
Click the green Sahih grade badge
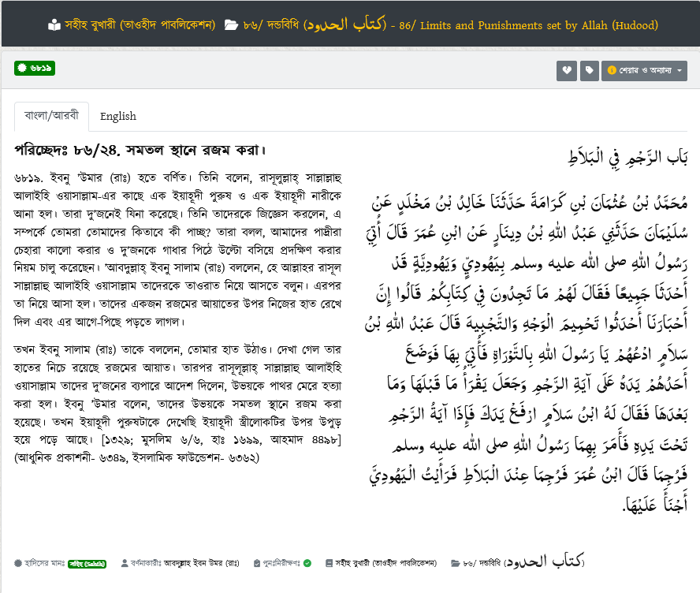click(89, 563)
